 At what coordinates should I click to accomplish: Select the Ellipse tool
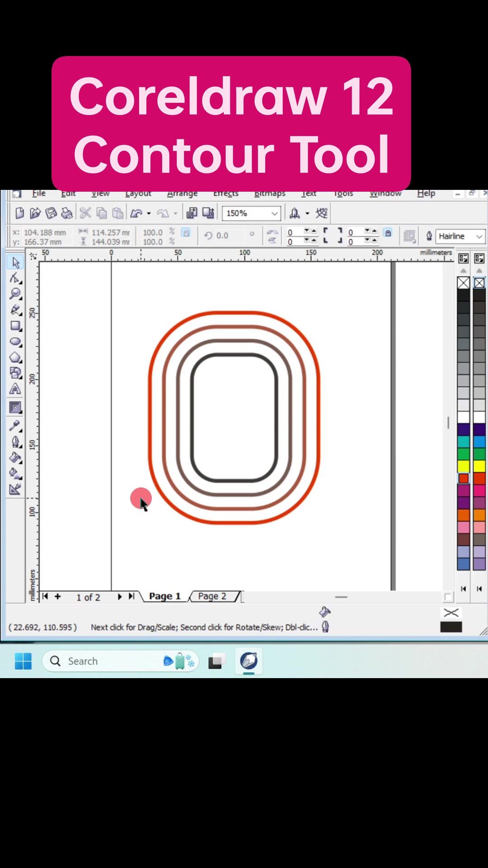click(15, 342)
